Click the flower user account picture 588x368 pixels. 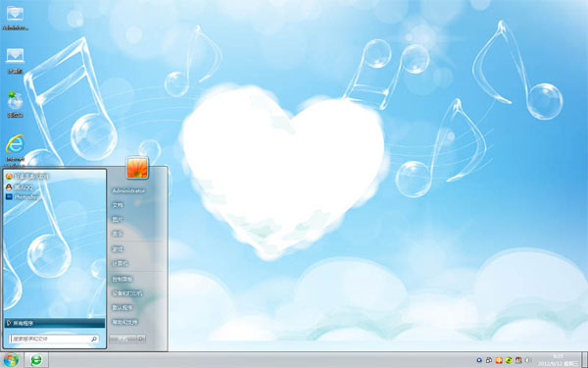pos(137,167)
